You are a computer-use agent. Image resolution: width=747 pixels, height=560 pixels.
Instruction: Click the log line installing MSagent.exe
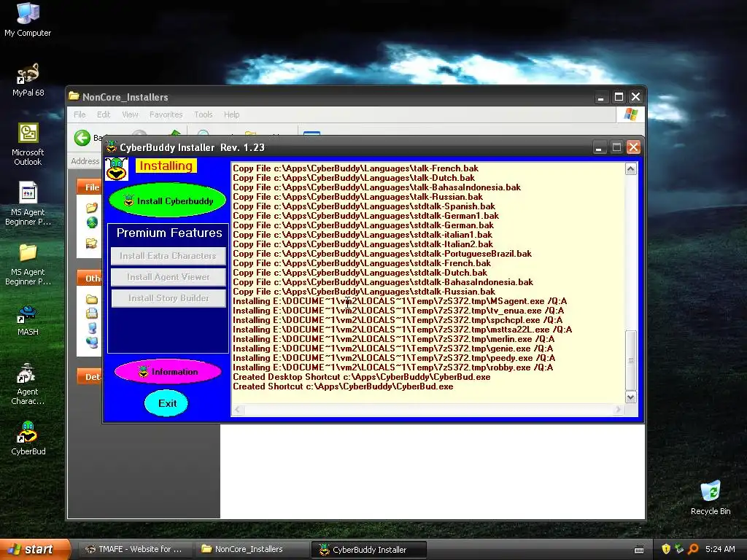pyautogui.click(x=400, y=301)
